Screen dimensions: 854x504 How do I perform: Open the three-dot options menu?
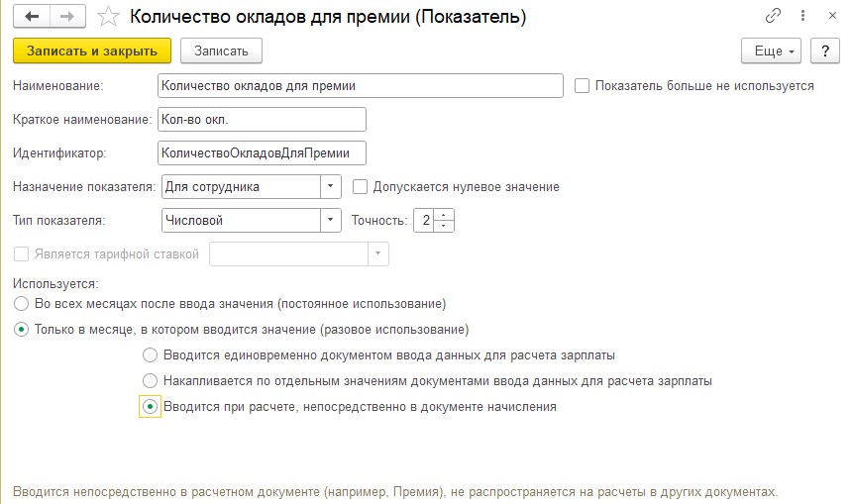pyautogui.click(x=802, y=16)
